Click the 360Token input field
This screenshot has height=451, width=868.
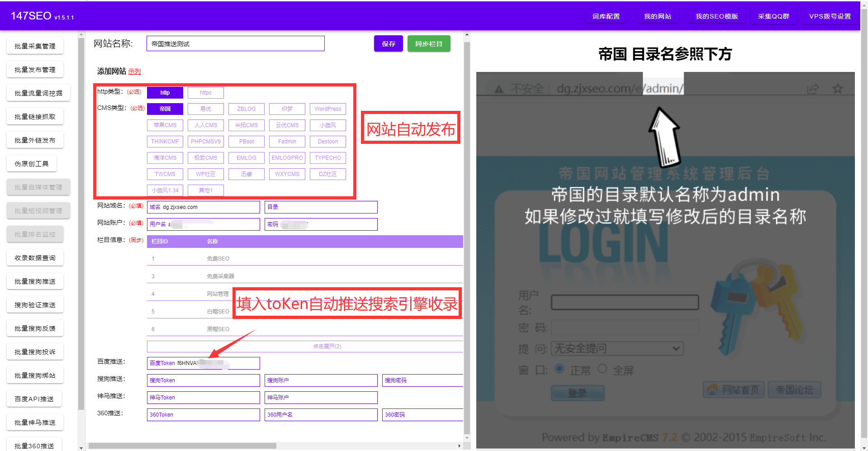point(204,415)
